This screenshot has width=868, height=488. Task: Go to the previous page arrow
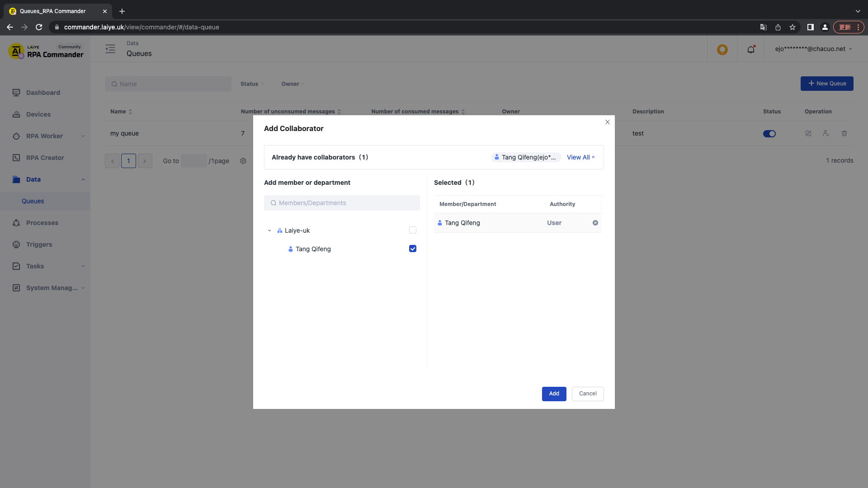pyautogui.click(x=112, y=161)
